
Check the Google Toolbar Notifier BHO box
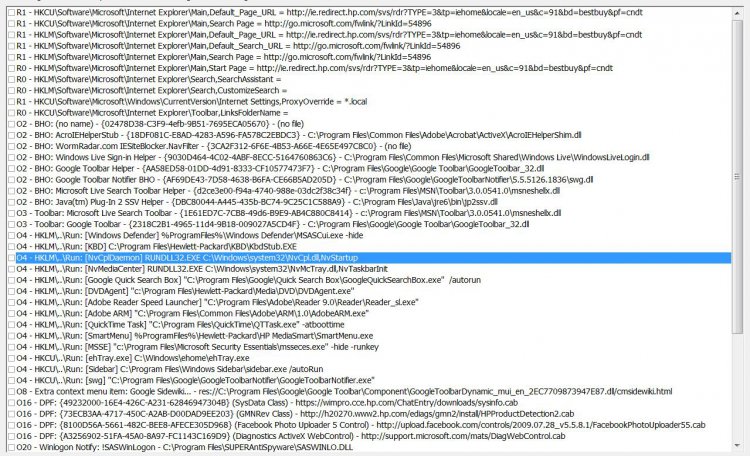11,180
